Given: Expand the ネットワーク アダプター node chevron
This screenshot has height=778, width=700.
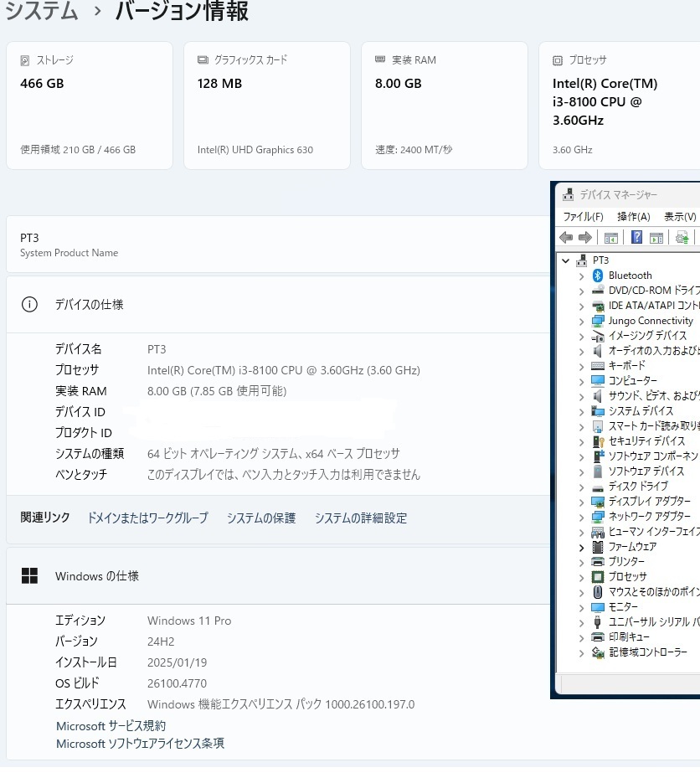Looking at the screenshot, I should click(x=581, y=517).
